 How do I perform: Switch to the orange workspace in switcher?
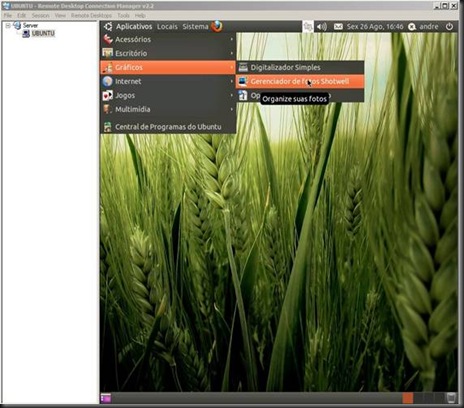click(x=407, y=398)
